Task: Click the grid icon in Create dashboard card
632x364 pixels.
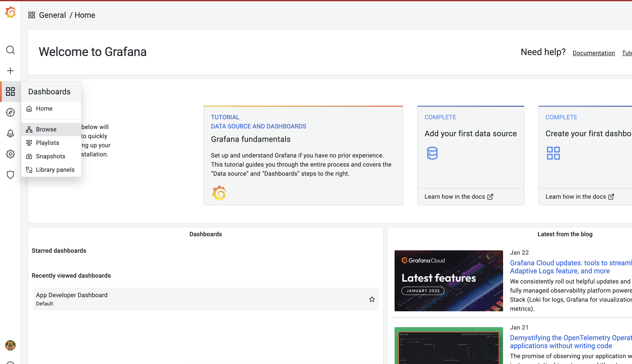Action: point(553,153)
